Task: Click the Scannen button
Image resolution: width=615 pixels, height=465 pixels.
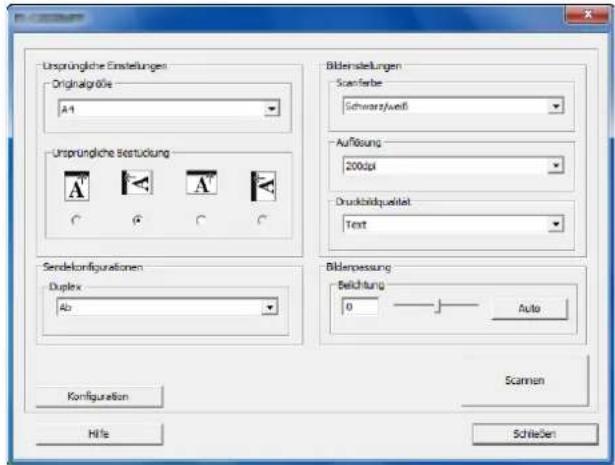Action: [x=525, y=380]
